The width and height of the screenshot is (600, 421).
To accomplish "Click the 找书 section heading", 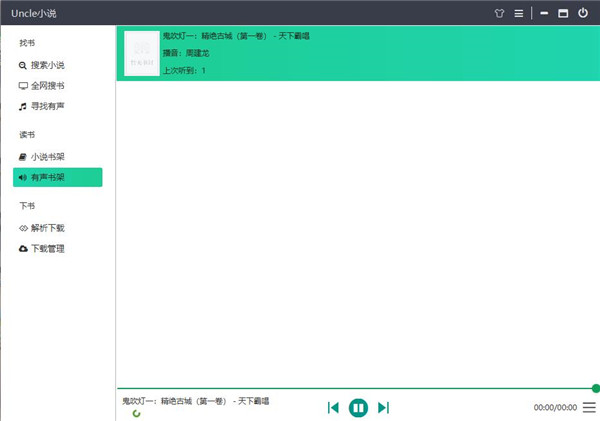I will point(27,43).
